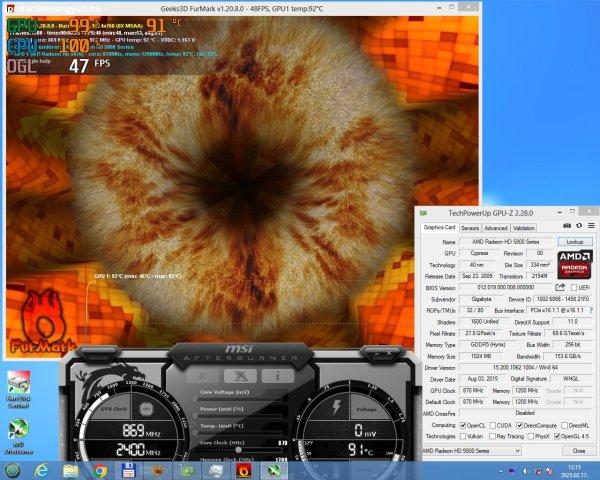Toggle the UEFI checkbox in GPU-Z
Screen dimensions: 600x480
(x=574, y=287)
